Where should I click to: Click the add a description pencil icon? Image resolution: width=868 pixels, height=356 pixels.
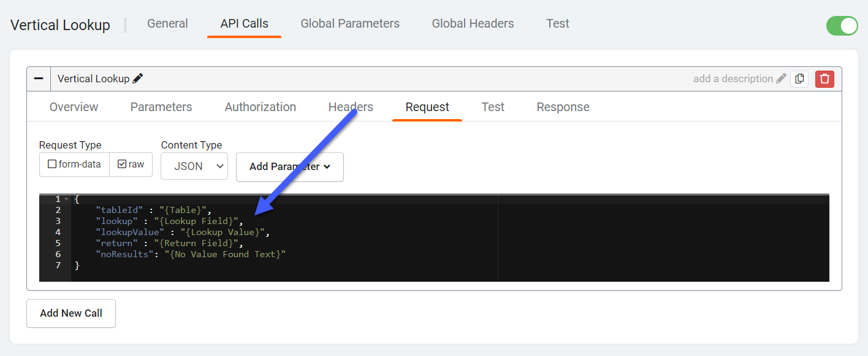(x=781, y=79)
